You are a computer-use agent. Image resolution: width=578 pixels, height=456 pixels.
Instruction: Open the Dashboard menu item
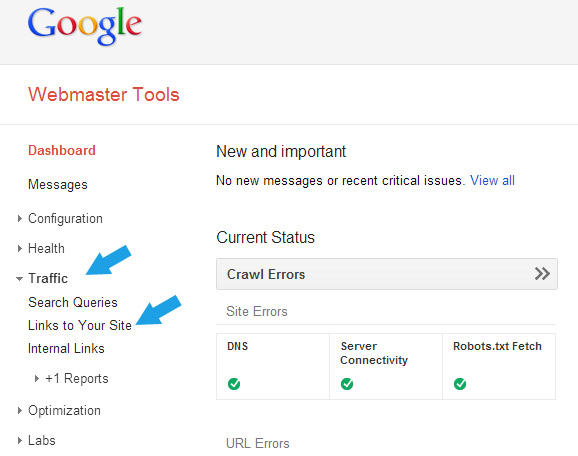coord(62,150)
